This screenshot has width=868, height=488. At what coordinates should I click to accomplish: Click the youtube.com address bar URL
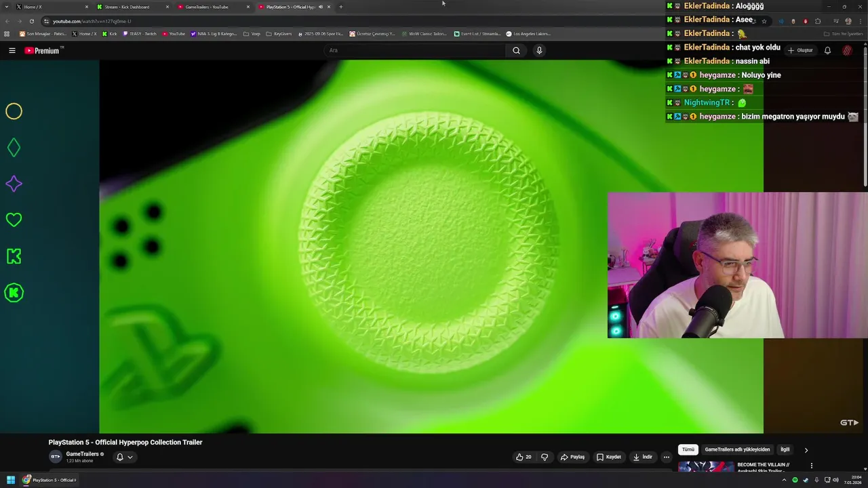tap(92, 21)
